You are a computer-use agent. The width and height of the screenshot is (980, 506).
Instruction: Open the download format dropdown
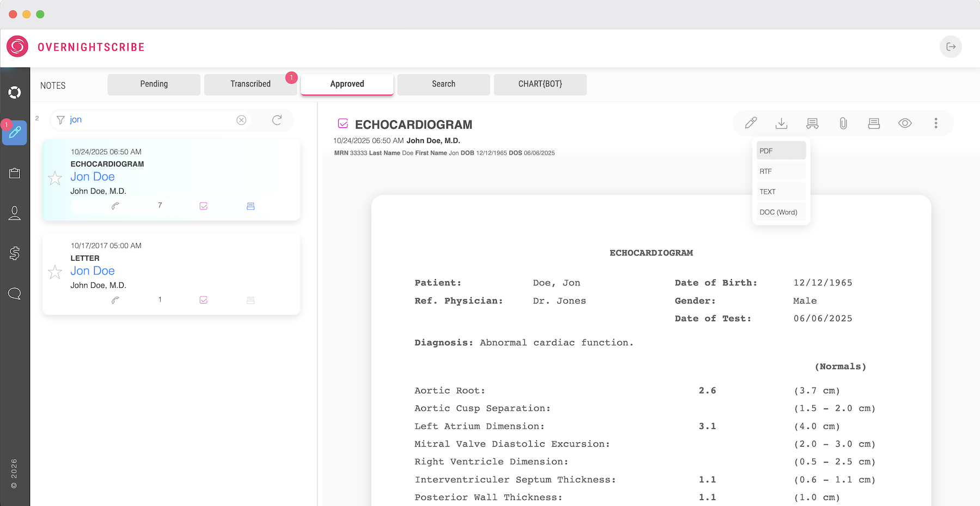(781, 124)
